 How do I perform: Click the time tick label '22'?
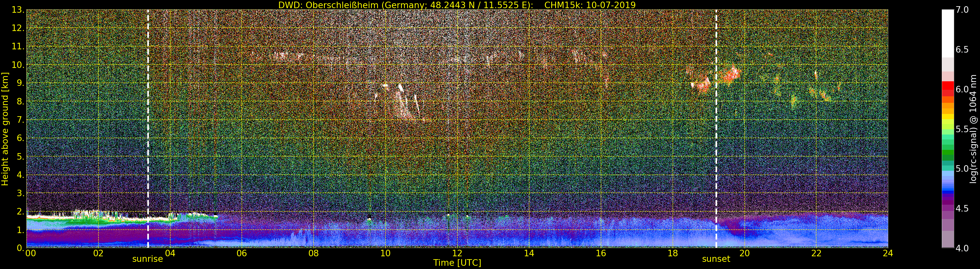coord(816,253)
